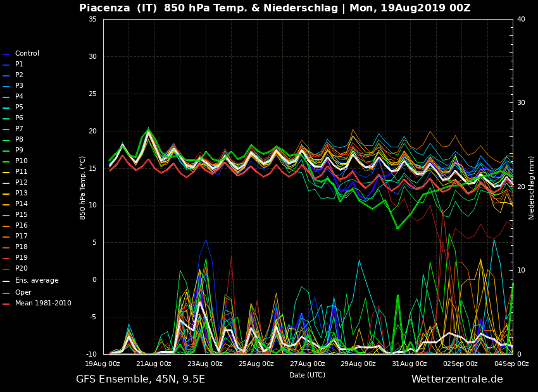Click the P13 legend color swatch
The width and height of the screenshot is (538, 392).
pyautogui.click(x=6, y=193)
